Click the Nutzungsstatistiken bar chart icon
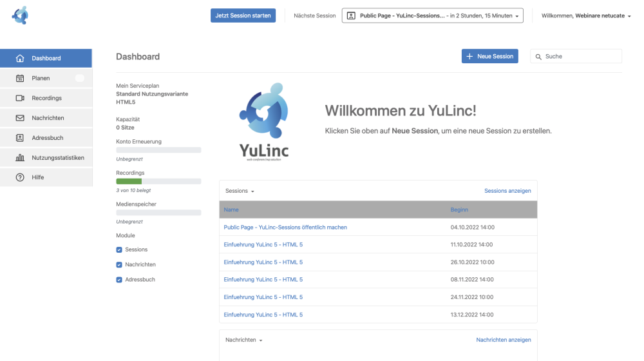This screenshot has width=644, height=361. 20,157
